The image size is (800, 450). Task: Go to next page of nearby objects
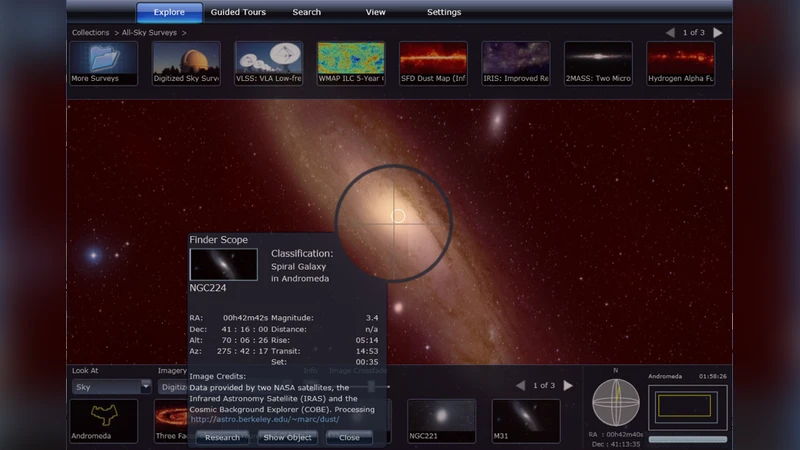tap(568, 386)
